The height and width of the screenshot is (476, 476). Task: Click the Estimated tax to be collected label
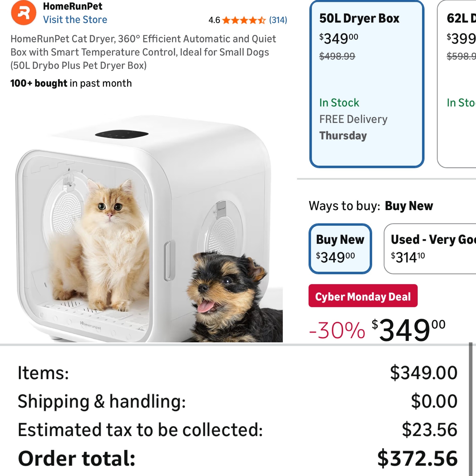[x=140, y=430]
